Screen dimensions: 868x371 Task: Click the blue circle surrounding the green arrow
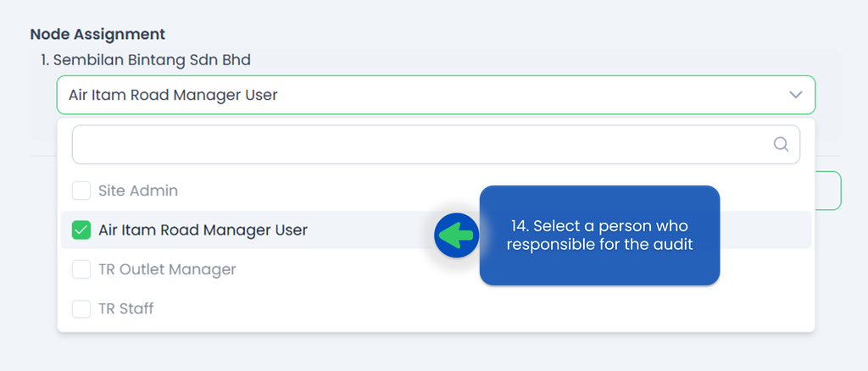tap(456, 235)
